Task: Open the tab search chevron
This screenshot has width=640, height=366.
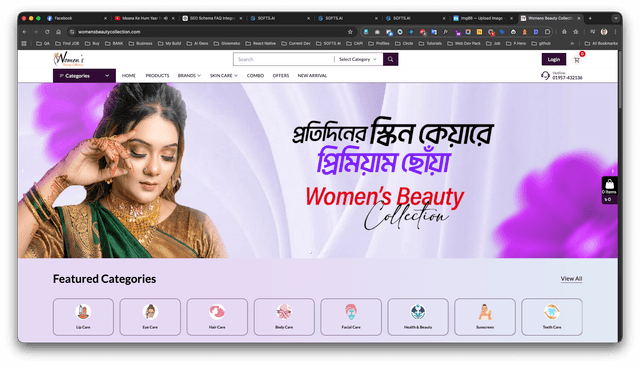Action: pos(616,18)
